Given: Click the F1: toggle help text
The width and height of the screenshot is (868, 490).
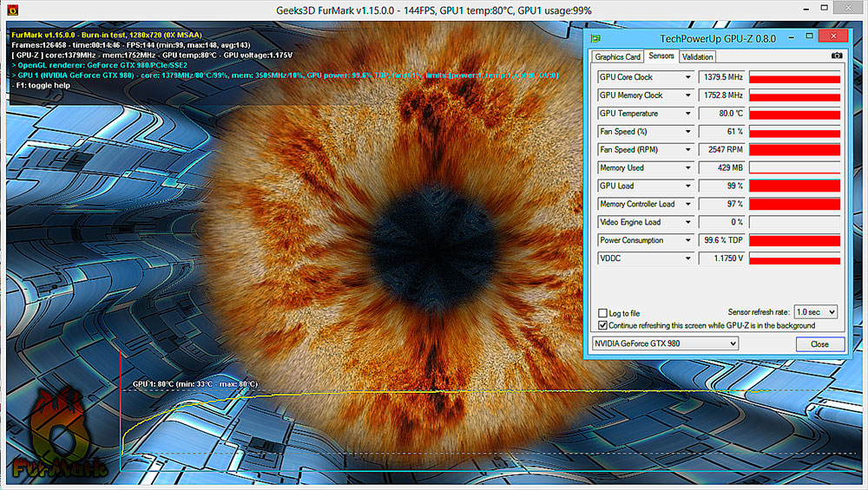Looking at the screenshot, I should coord(41,85).
